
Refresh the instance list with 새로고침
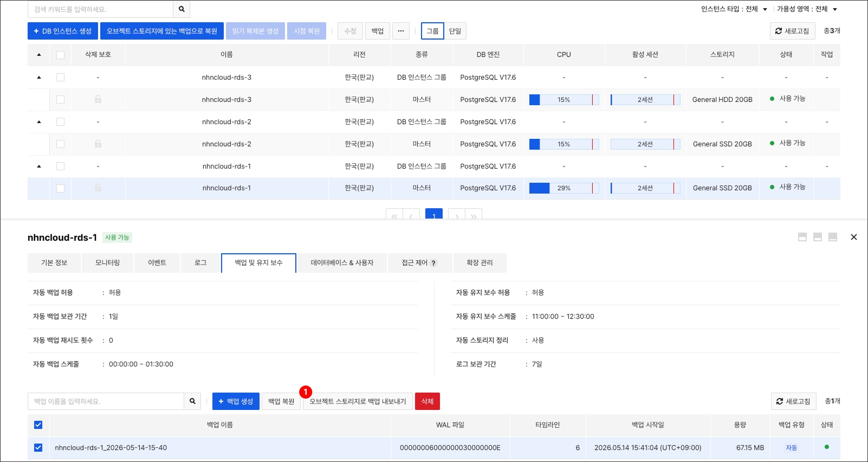792,31
